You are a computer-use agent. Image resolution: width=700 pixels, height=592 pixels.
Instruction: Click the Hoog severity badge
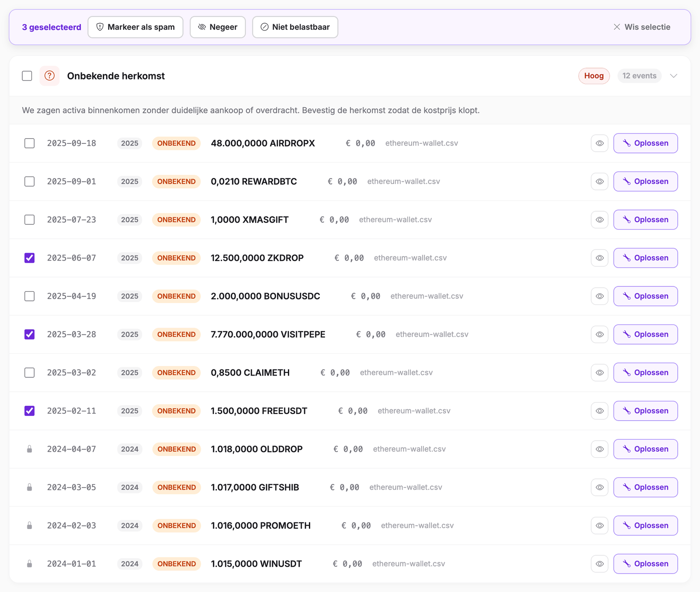coord(594,76)
